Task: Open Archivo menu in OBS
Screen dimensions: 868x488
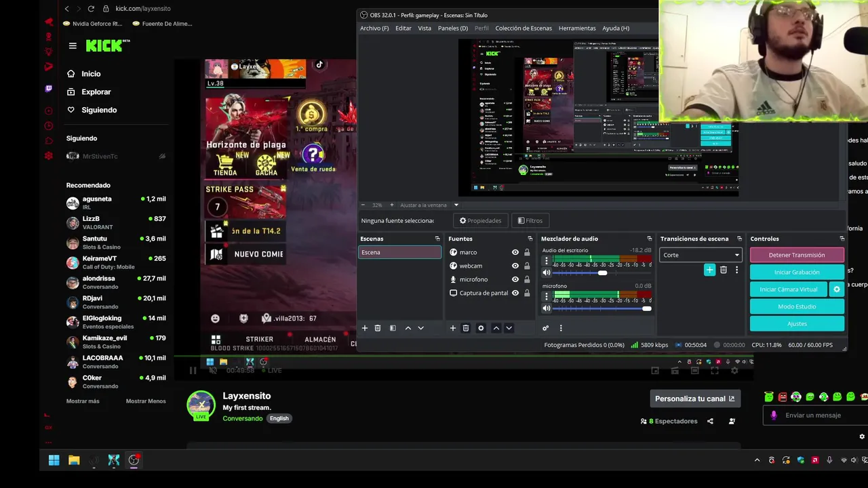Action: (374, 28)
